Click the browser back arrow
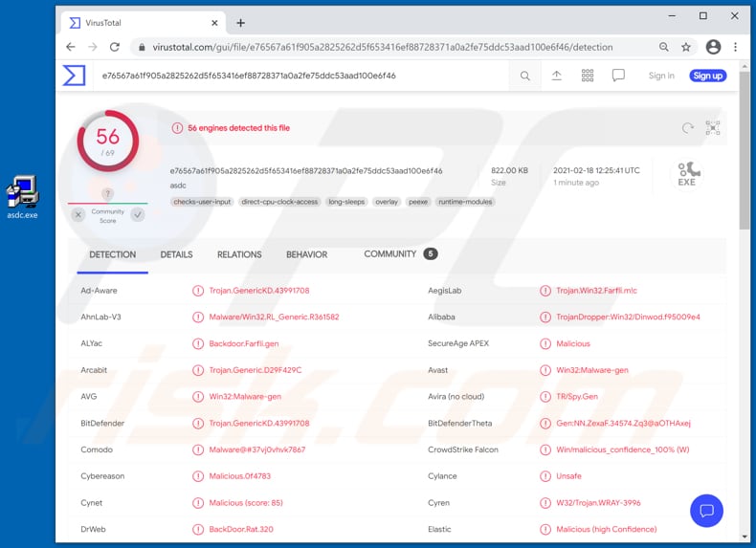The width and height of the screenshot is (756, 548). 71,47
